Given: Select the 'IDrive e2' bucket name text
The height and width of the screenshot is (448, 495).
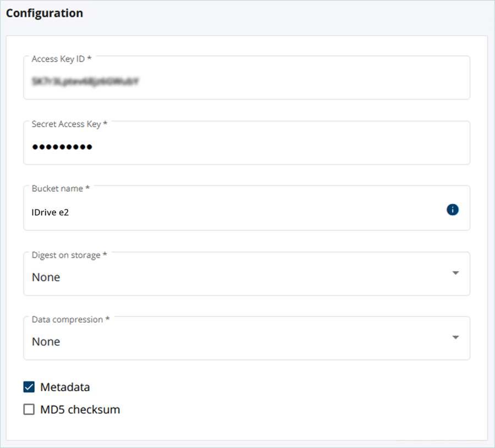Looking at the screenshot, I should coord(50,212).
